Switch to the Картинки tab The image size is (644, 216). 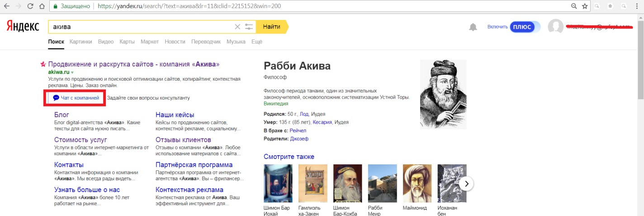(80, 42)
